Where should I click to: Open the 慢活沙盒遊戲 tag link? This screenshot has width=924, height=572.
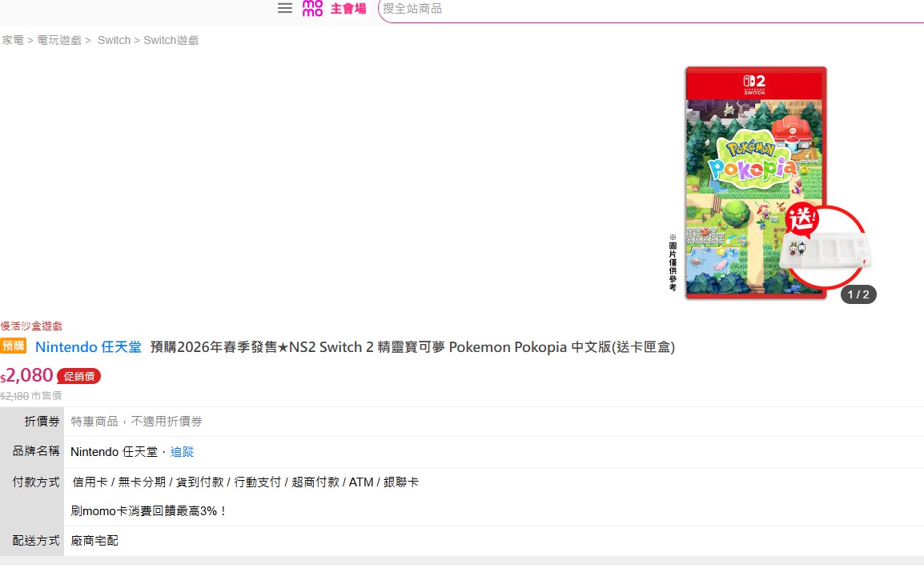pos(31,326)
